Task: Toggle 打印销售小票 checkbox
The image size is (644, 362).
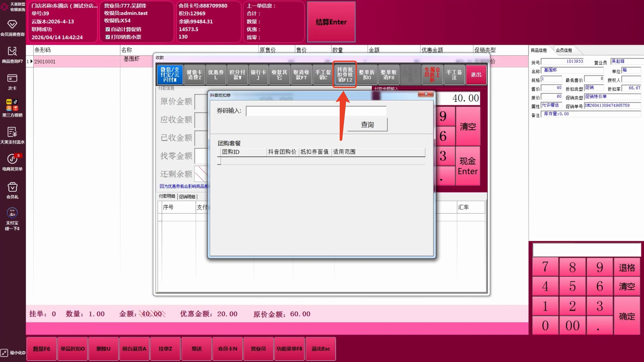Action: 108,37
